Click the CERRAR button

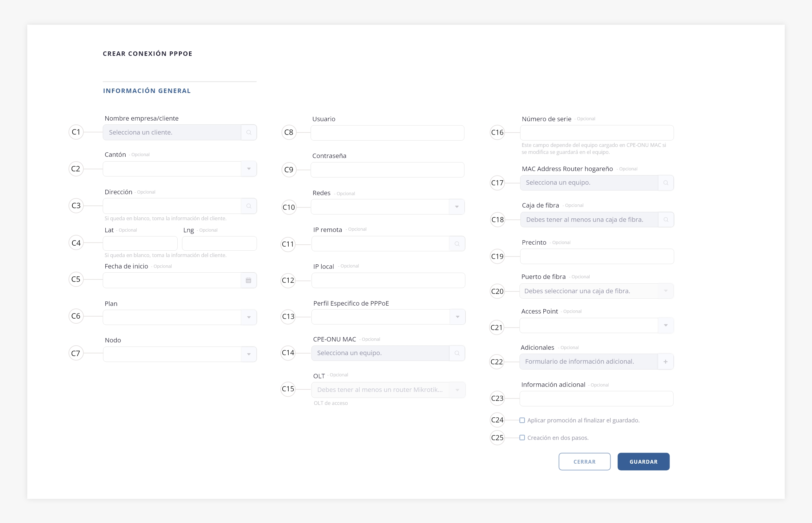(584, 461)
